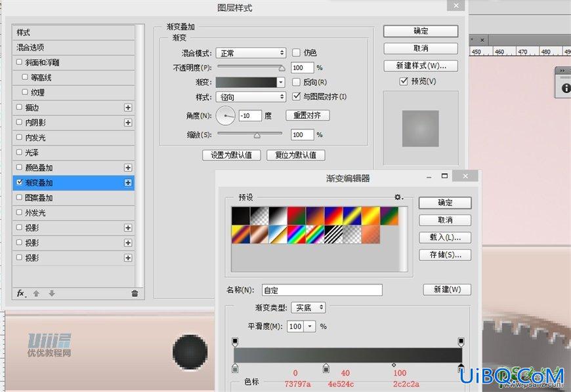Toggle the 与图层对齐(I) checkbox

click(x=296, y=96)
